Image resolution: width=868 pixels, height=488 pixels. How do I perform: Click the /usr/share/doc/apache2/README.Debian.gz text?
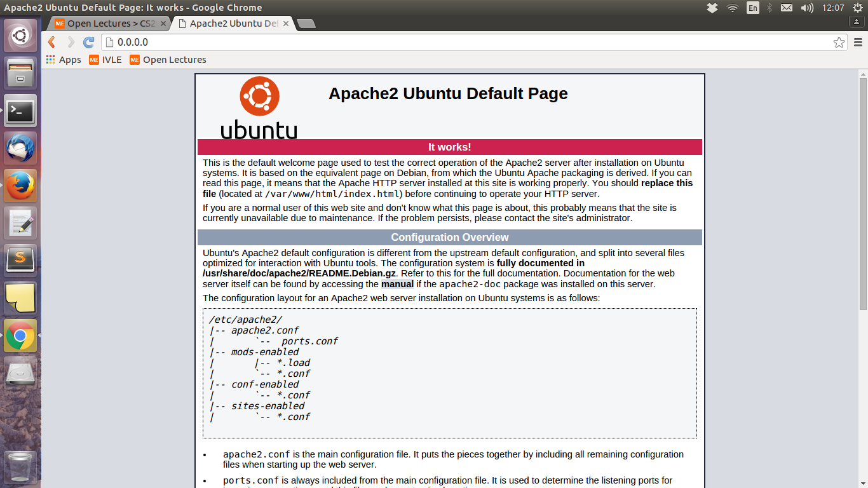tap(300, 273)
